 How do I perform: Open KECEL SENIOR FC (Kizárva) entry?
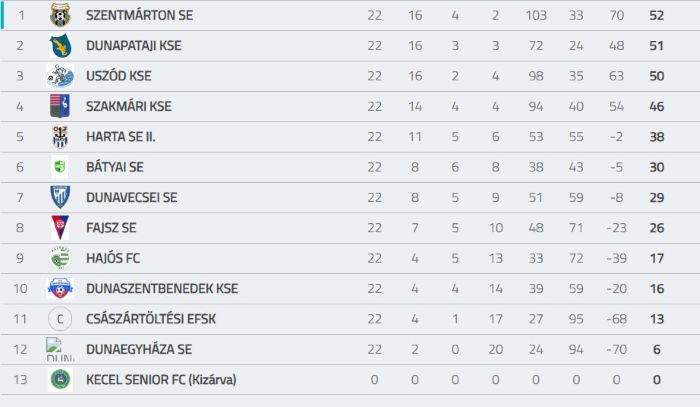click(161, 380)
